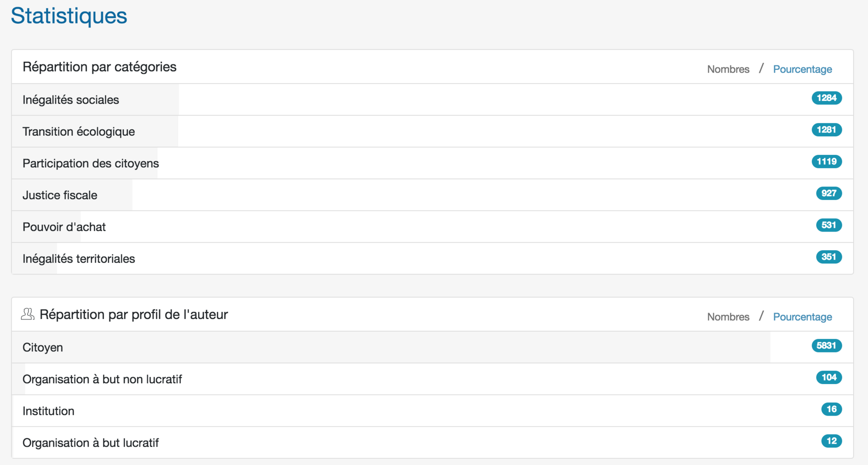This screenshot has height=465, width=868.
Task: Click the 5831 Citoyen badge
Action: click(x=827, y=345)
